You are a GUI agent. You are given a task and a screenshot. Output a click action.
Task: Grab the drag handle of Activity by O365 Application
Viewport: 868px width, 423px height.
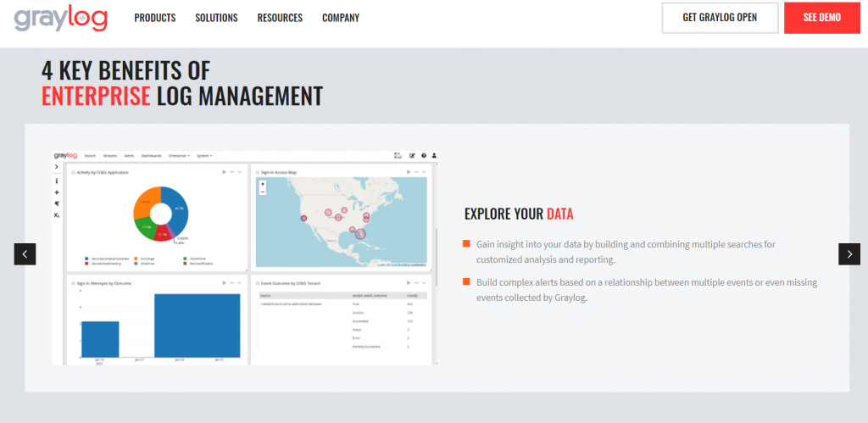[x=73, y=173]
